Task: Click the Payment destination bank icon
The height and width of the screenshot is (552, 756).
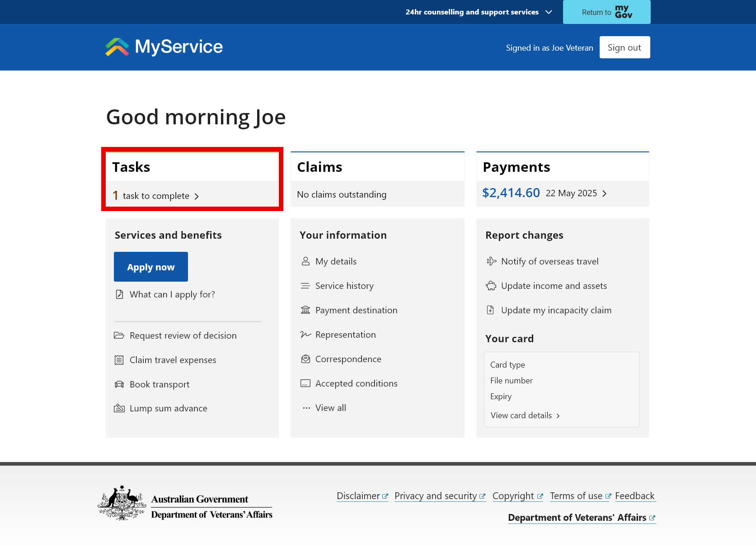Action: (306, 310)
